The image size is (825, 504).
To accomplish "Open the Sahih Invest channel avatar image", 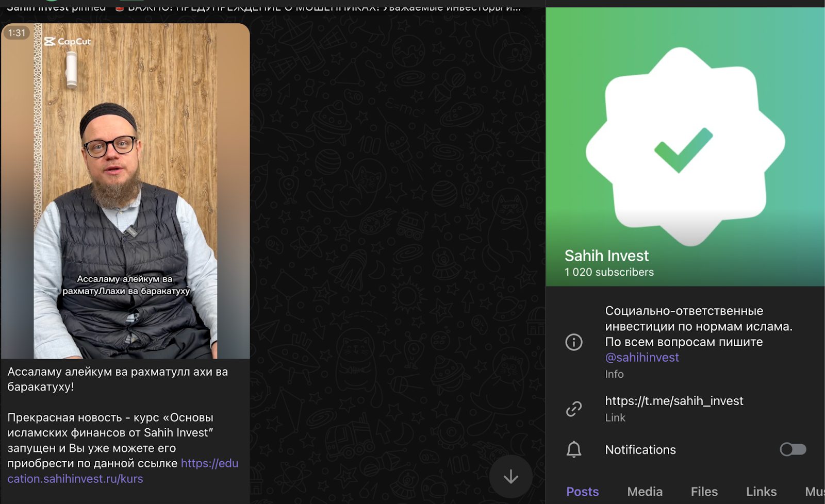I will [685, 146].
